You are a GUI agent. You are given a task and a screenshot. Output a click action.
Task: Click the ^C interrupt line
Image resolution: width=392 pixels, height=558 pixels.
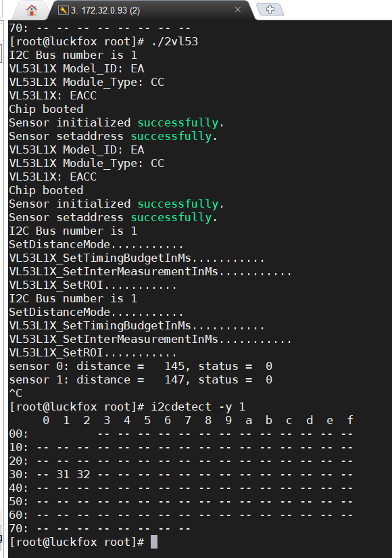point(16,393)
